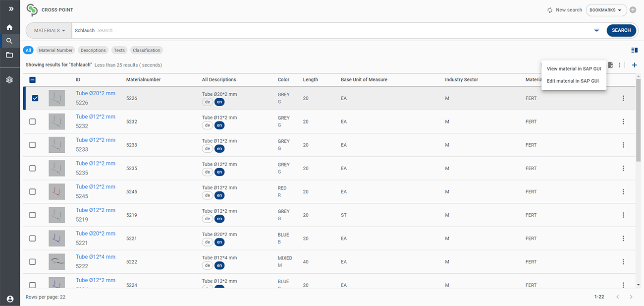Image resolution: width=644 pixels, height=306 pixels.
Task: Go to the previous results page
Action: [x=618, y=297]
